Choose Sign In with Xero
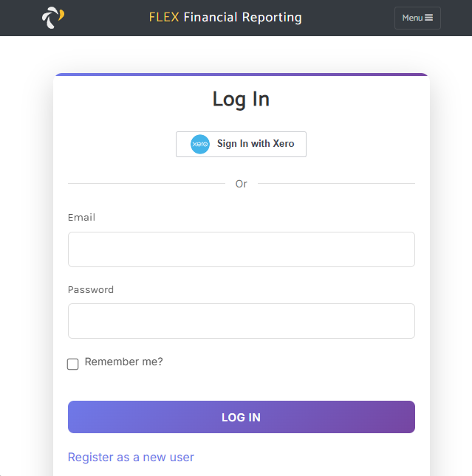Viewport: 472px width, 476px height. (241, 144)
